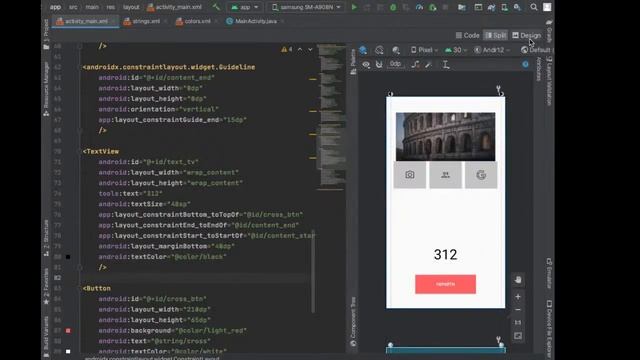Click the Make Project hammer icon
This screenshot has height=360, width=640.
[216, 7]
